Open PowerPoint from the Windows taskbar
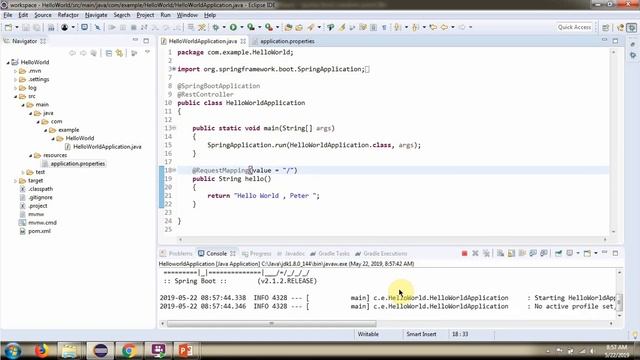 (x=185, y=351)
